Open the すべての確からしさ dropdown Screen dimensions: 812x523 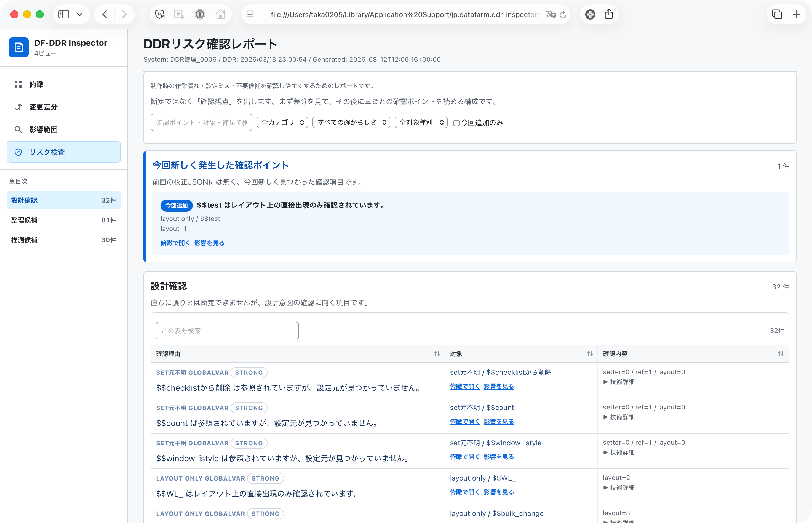(351, 122)
